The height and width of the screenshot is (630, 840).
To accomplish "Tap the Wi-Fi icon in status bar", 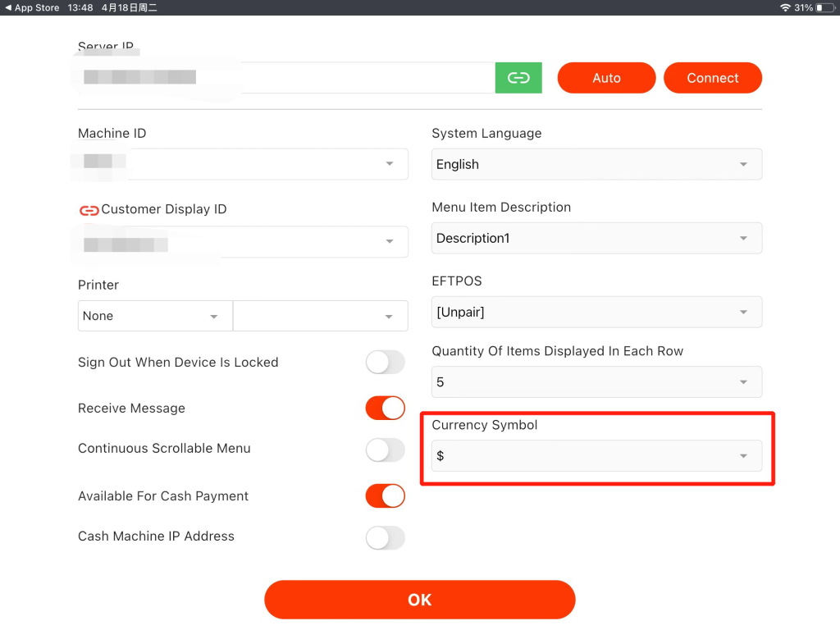I will (x=785, y=7).
